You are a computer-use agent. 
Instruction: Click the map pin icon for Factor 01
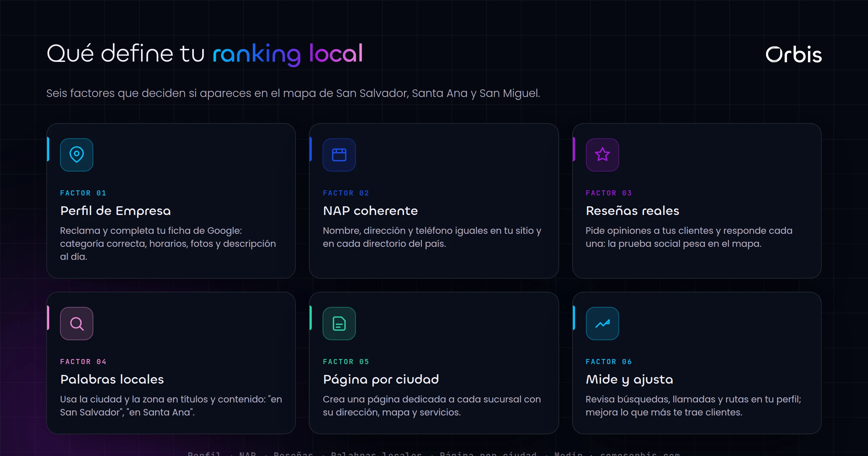point(77,155)
